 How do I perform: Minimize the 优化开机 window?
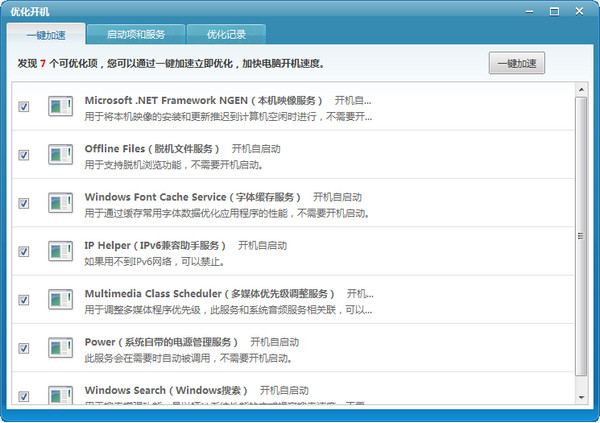pos(529,11)
